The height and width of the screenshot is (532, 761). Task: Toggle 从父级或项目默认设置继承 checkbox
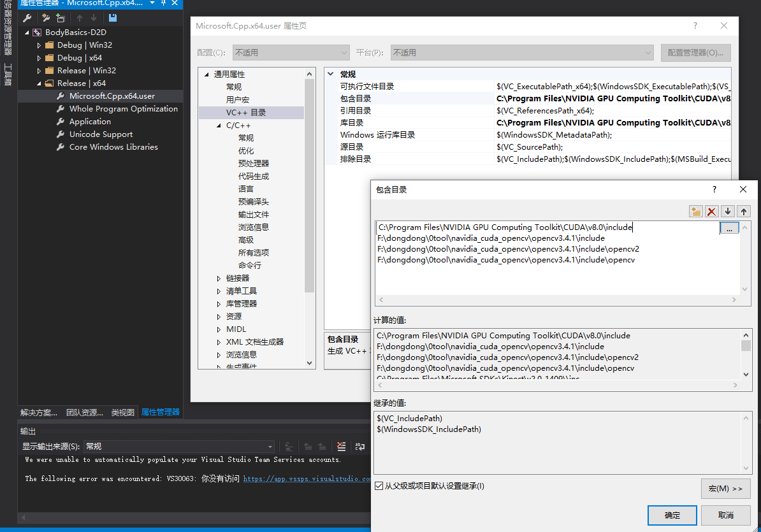point(379,486)
